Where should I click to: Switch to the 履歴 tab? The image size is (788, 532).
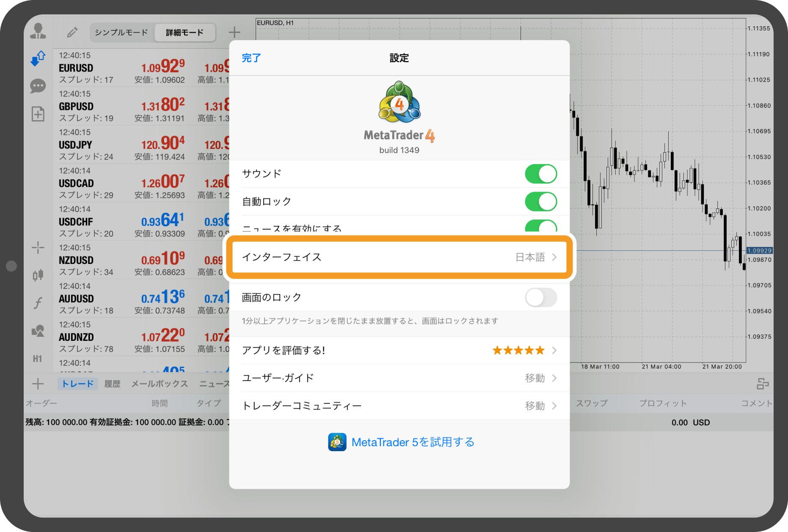[112, 384]
